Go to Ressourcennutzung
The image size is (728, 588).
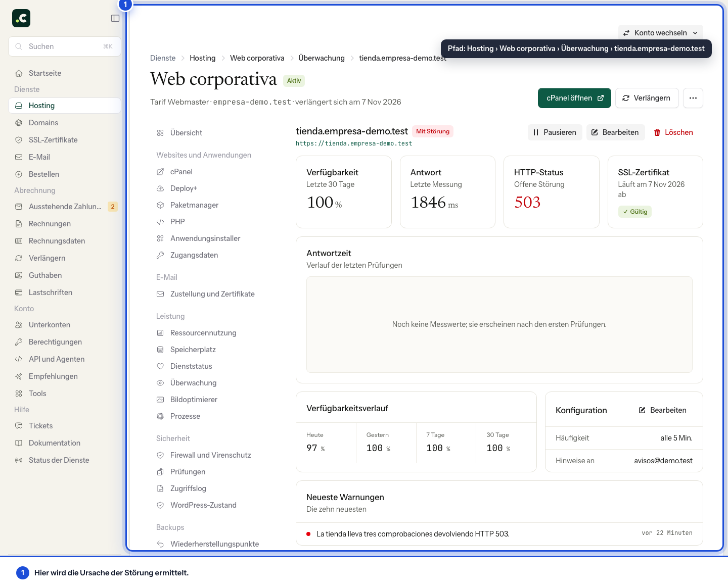(x=216, y=333)
